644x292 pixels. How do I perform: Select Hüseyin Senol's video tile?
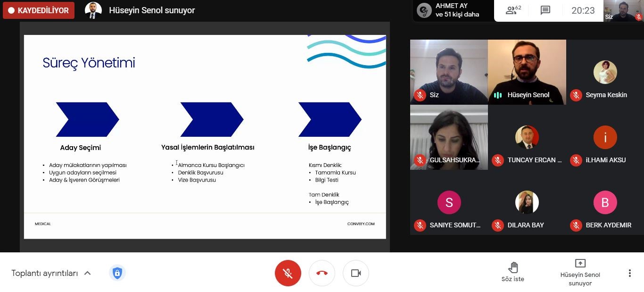527,71
